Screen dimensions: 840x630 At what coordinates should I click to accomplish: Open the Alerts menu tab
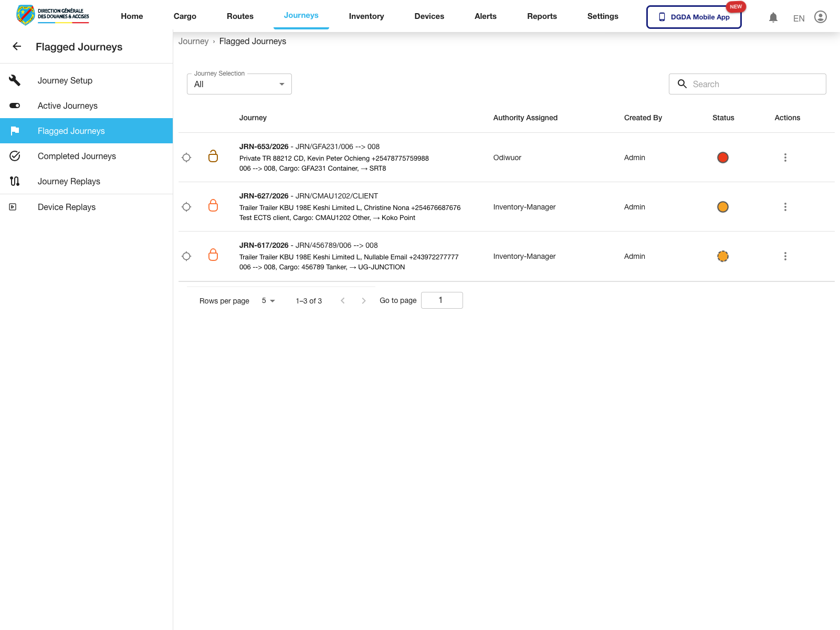(x=485, y=16)
